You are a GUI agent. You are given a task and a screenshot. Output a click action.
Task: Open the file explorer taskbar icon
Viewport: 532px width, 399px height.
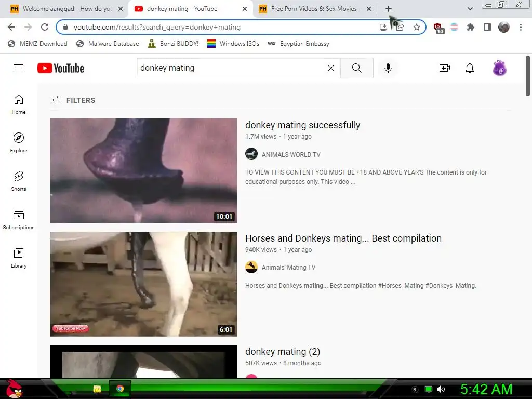pyautogui.click(x=97, y=389)
